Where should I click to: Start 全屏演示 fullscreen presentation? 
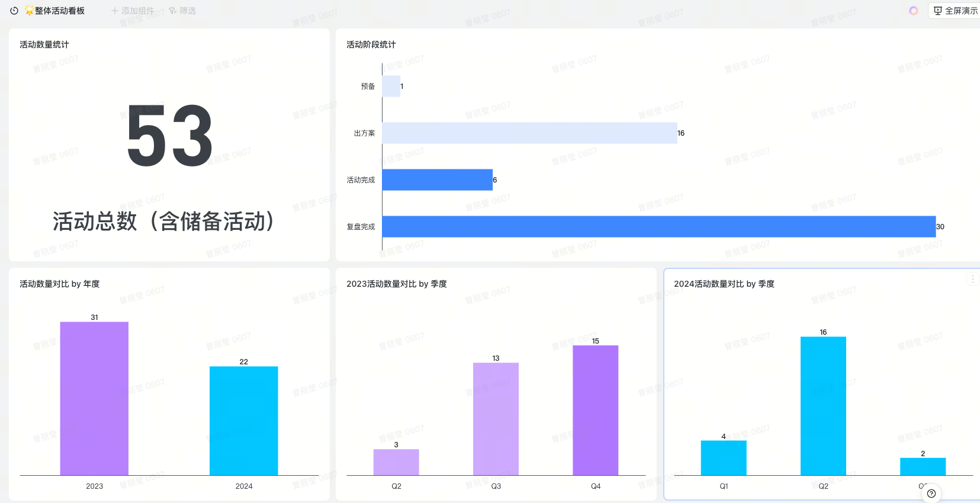(955, 11)
